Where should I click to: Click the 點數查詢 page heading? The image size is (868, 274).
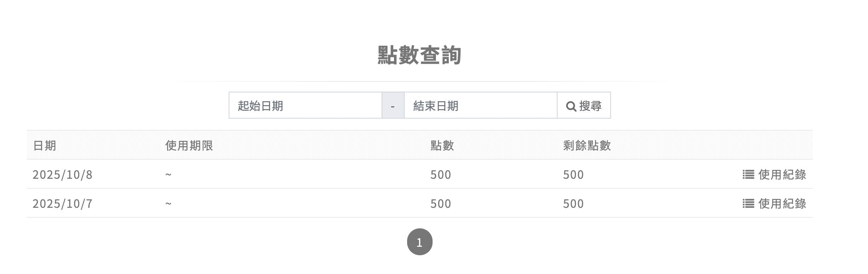click(419, 56)
